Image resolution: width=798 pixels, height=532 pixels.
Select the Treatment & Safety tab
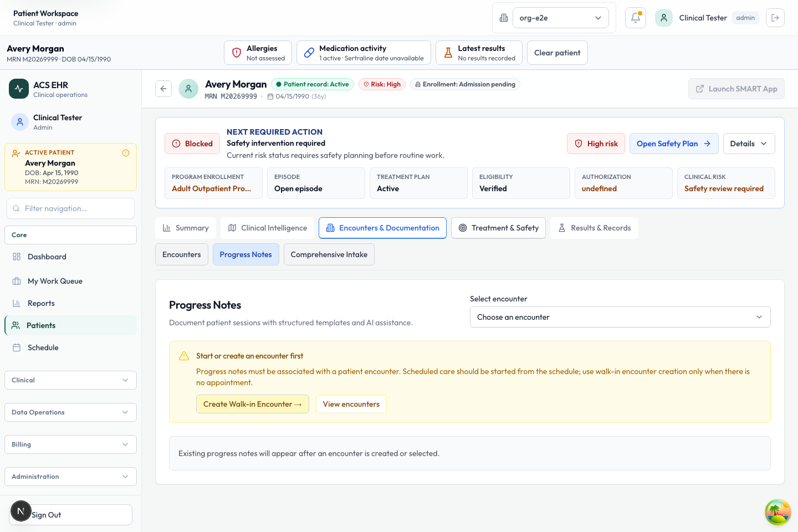click(498, 228)
